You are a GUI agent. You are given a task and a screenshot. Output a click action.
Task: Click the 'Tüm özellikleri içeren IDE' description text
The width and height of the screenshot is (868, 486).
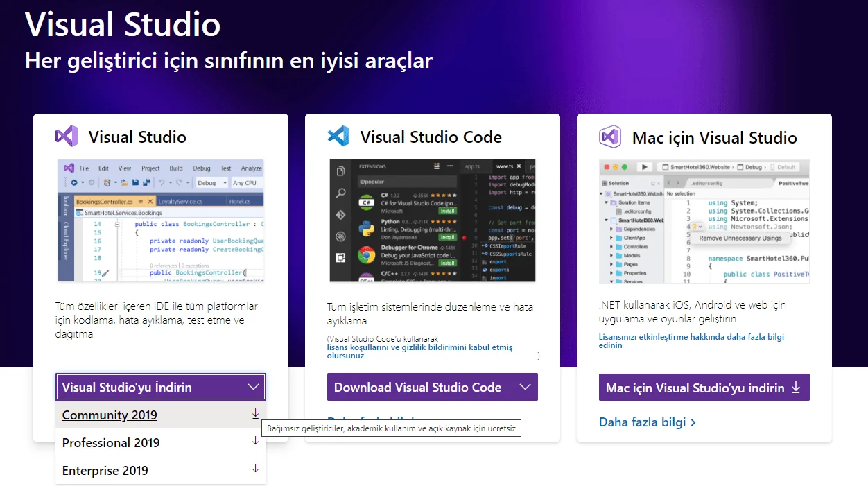[x=157, y=320]
